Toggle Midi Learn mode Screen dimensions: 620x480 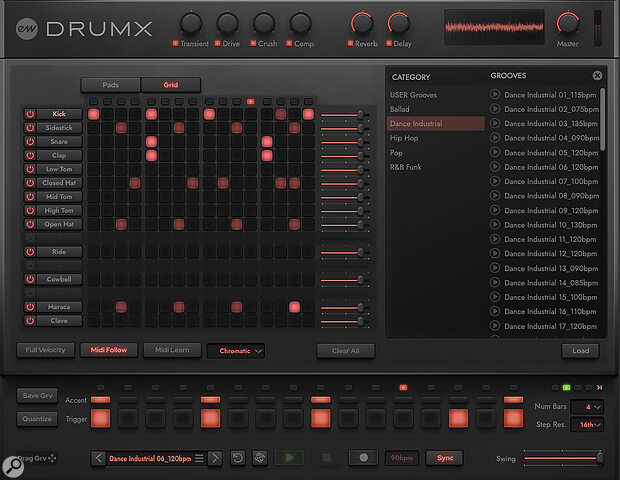[172, 350]
